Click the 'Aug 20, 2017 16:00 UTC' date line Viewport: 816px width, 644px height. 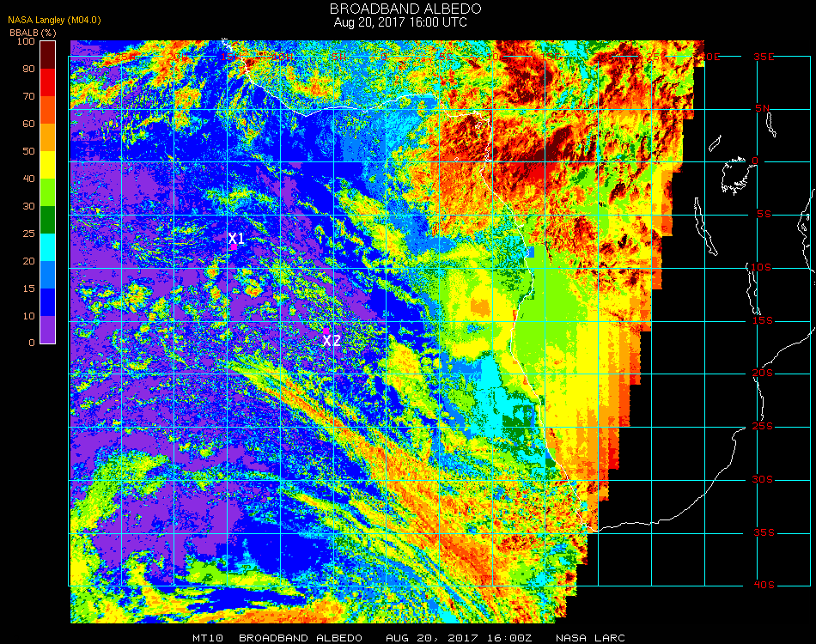400,22
